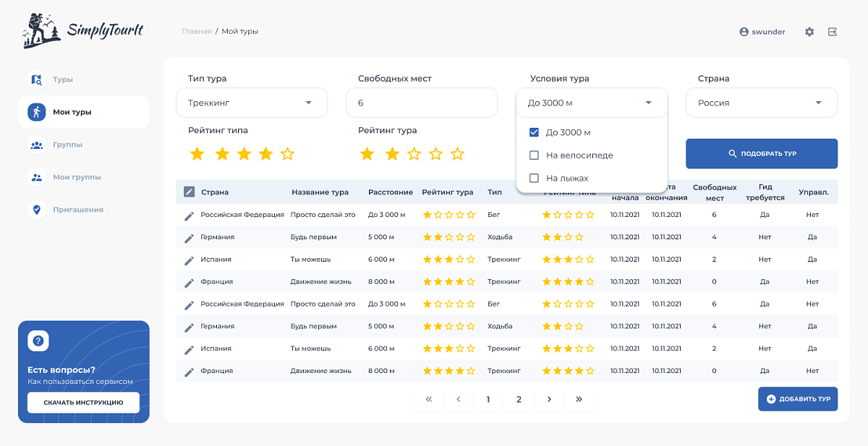The height and width of the screenshot is (446, 868).
Task: Click the Мои группы icon
Action: pos(36,177)
